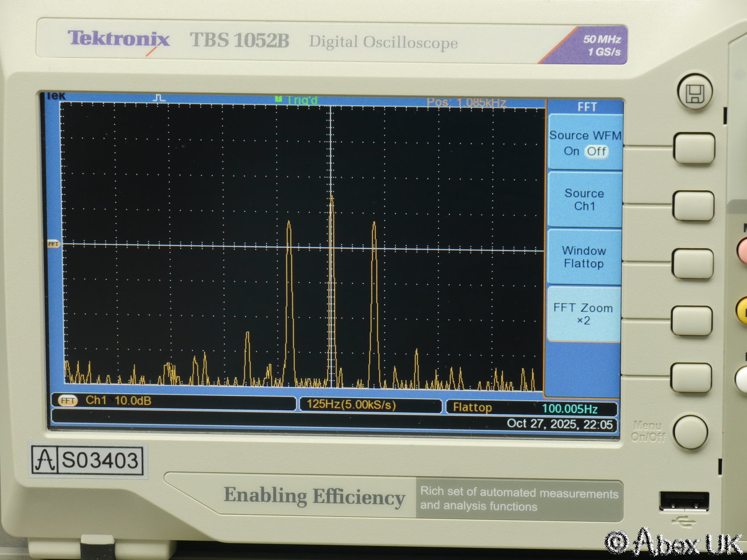
Task: Click the trigger position pulse icon at top
Action: (x=159, y=98)
